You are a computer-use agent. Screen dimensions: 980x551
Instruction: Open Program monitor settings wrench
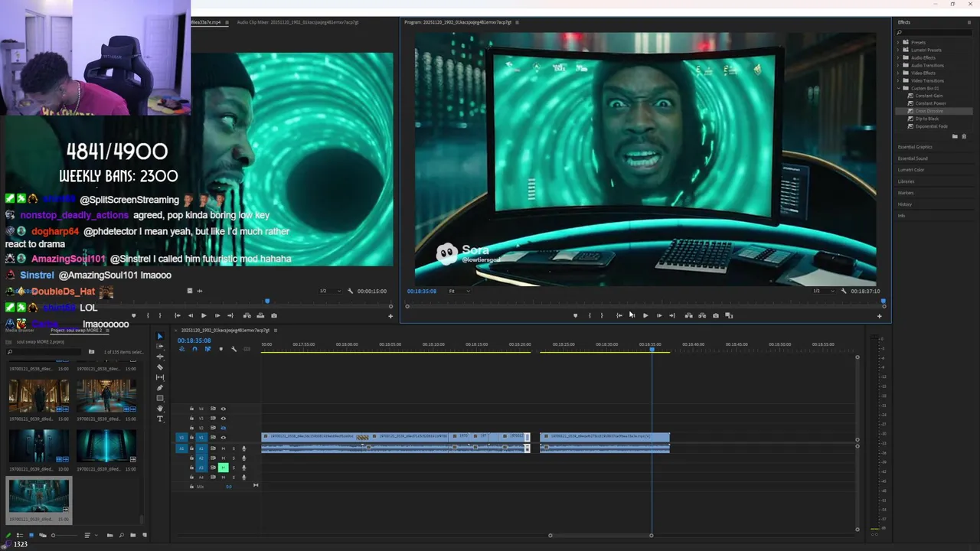click(844, 291)
